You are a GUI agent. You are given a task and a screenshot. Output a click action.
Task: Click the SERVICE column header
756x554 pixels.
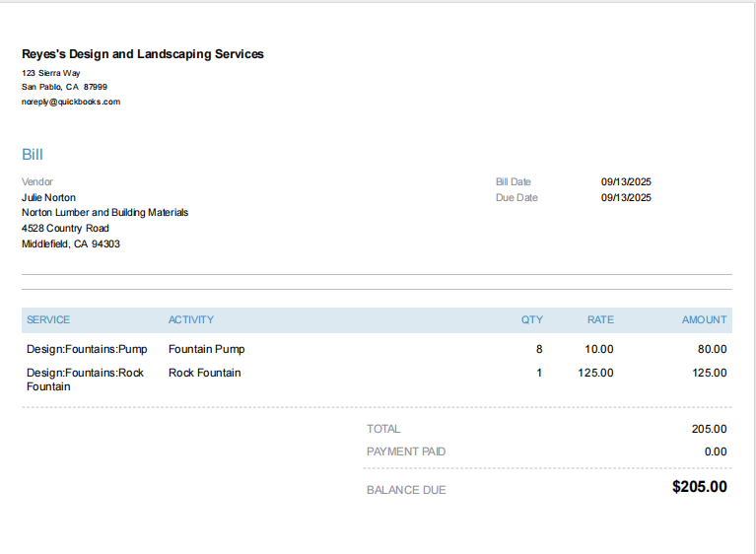tap(48, 319)
